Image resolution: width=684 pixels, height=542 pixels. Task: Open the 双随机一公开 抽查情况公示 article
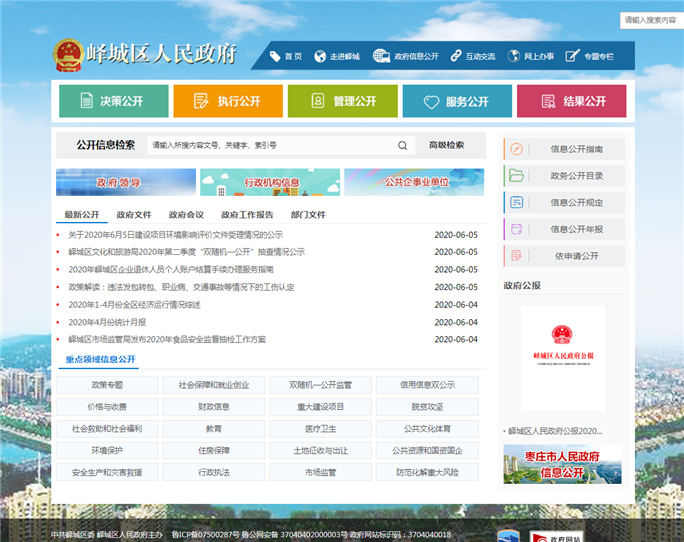coord(186,252)
